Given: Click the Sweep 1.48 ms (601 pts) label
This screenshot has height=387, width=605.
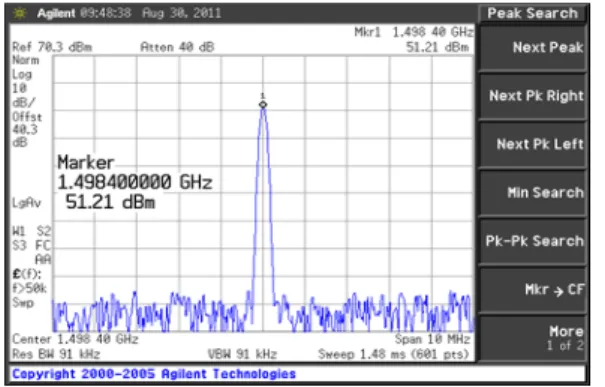Looking at the screenshot, I should (x=394, y=354).
